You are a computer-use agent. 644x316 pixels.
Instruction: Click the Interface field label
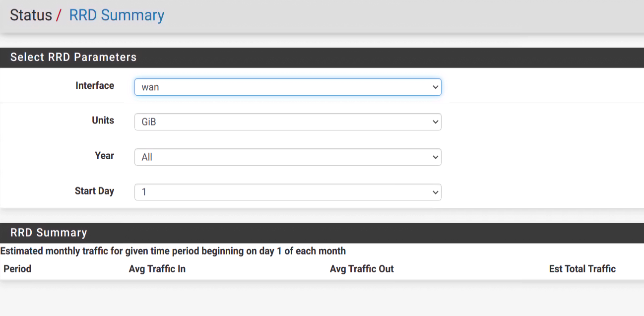coord(95,86)
